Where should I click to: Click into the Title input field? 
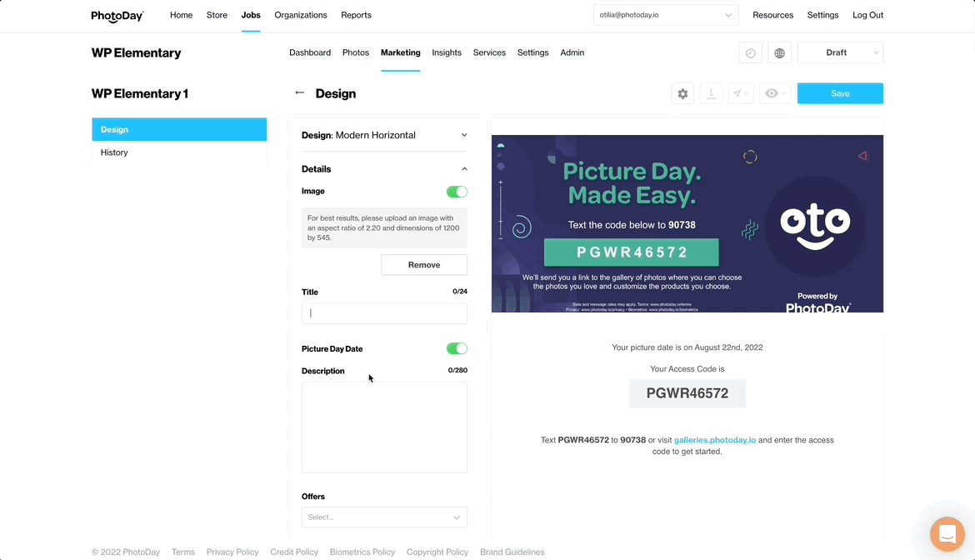coord(384,313)
